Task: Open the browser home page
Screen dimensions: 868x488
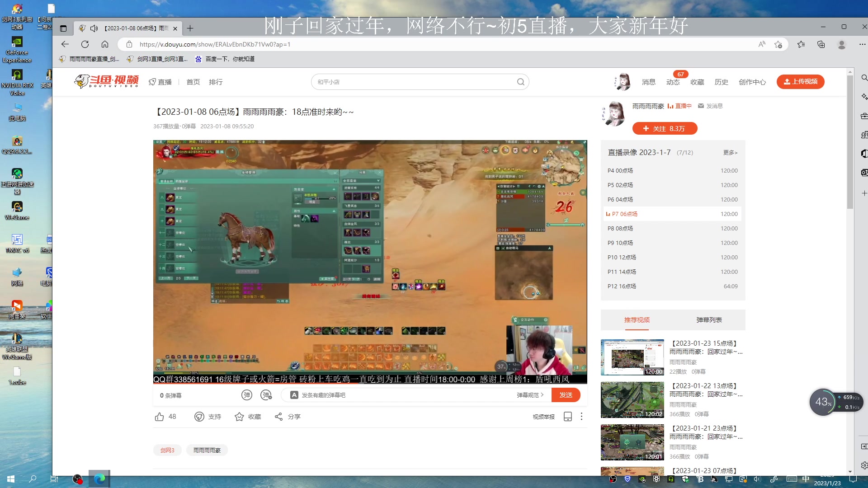Action: pos(105,44)
